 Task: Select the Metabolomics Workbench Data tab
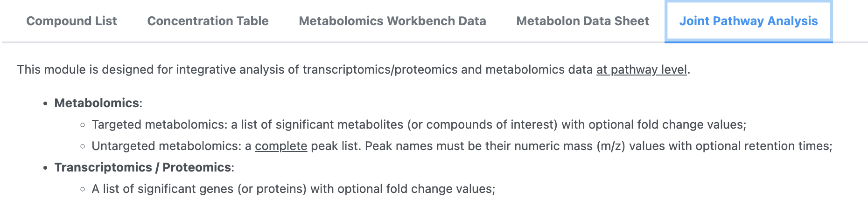coord(392,21)
